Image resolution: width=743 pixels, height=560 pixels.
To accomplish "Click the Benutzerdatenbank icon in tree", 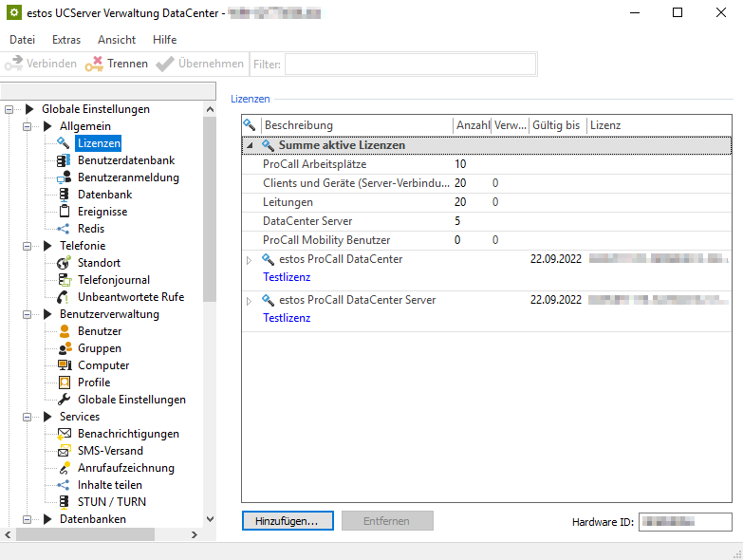I will pyautogui.click(x=64, y=160).
